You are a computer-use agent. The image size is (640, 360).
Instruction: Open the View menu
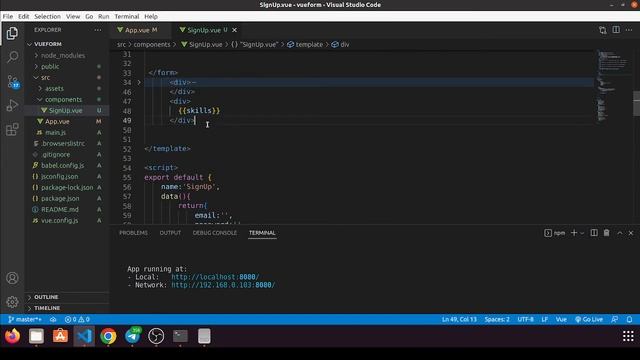73,16
